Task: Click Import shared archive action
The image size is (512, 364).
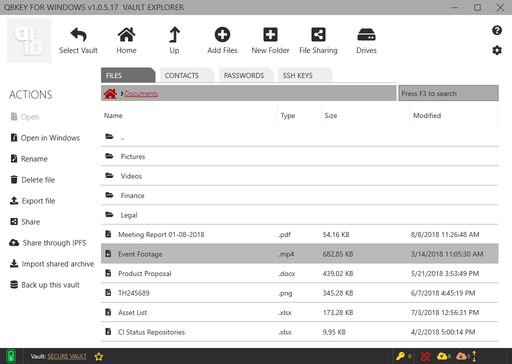Action: coord(52,264)
